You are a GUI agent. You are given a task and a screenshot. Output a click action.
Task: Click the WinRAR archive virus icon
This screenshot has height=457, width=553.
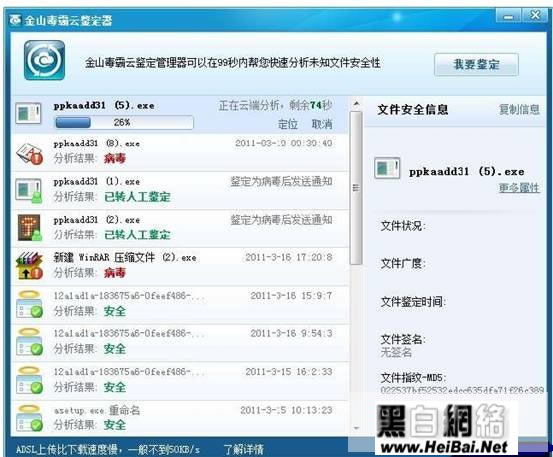[x=30, y=266]
